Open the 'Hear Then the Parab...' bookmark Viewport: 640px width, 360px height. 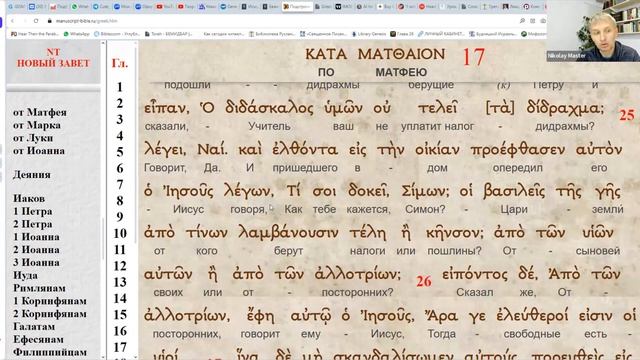(35, 34)
